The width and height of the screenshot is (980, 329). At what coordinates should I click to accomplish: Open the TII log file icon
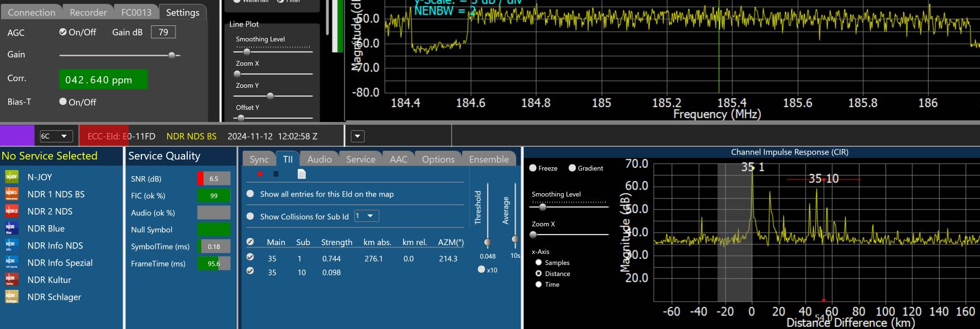pyautogui.click(x=301, y=174)
